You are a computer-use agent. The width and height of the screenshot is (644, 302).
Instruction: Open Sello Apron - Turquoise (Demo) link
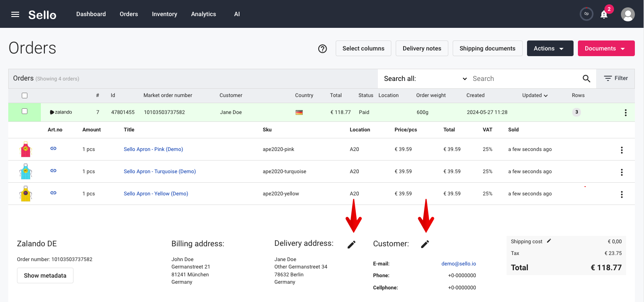[160, 171]
